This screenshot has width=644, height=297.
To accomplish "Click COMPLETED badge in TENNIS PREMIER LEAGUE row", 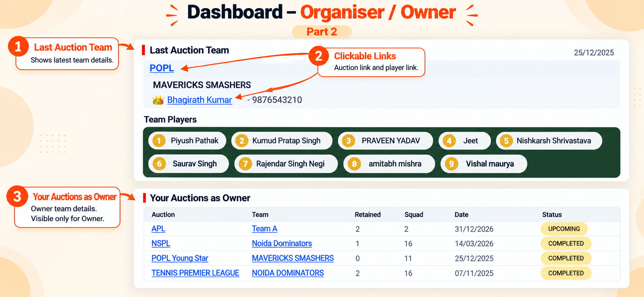I will click(566, 273).
